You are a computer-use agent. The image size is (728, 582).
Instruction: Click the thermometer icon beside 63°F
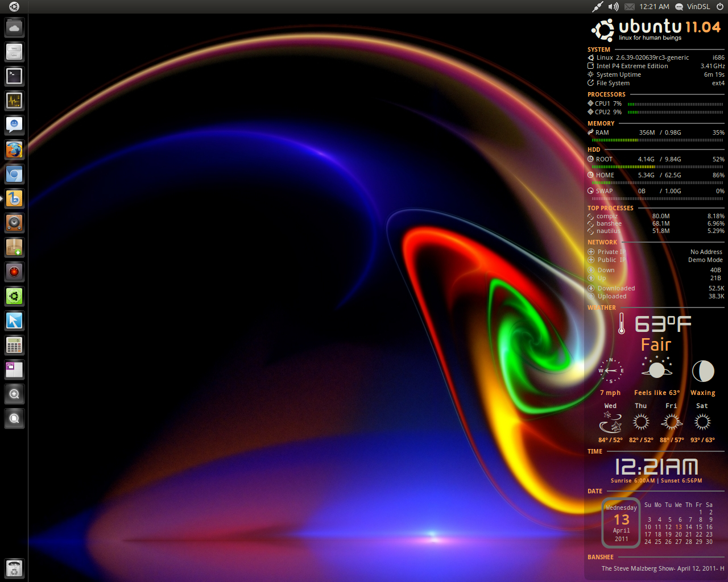[x=622, y=323]
